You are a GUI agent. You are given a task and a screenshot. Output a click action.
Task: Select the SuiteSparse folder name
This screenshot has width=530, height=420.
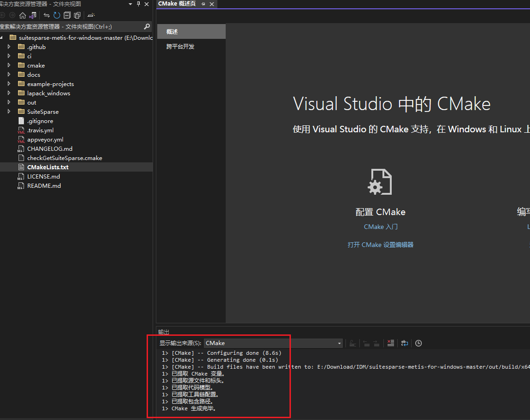[x=43, y=111]
